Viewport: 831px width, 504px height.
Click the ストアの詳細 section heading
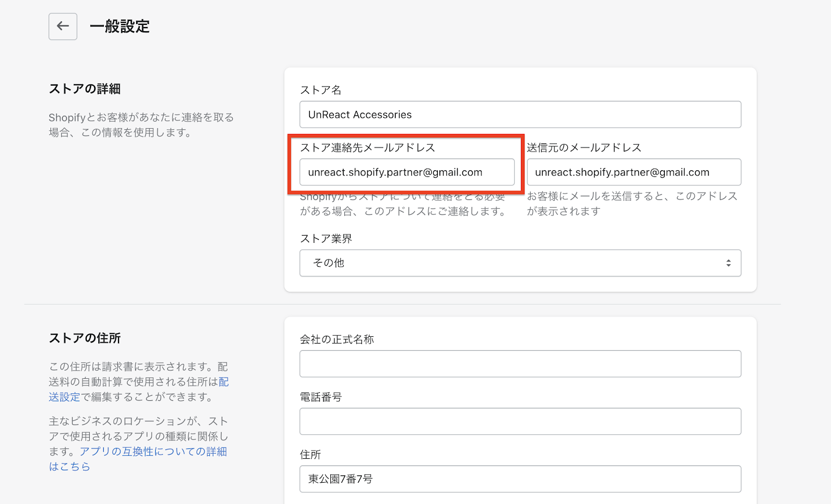click(85, 89)
